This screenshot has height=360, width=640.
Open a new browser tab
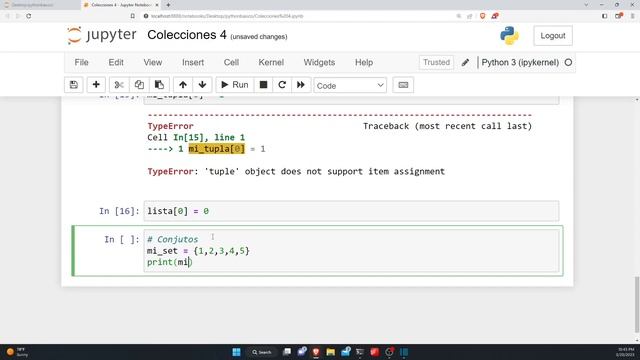pyautogui.click(x=168, y=5)
